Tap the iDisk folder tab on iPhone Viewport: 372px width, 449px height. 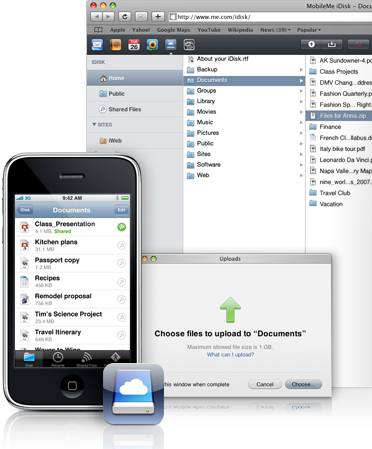pyautogui.click(x=29, y=359)
